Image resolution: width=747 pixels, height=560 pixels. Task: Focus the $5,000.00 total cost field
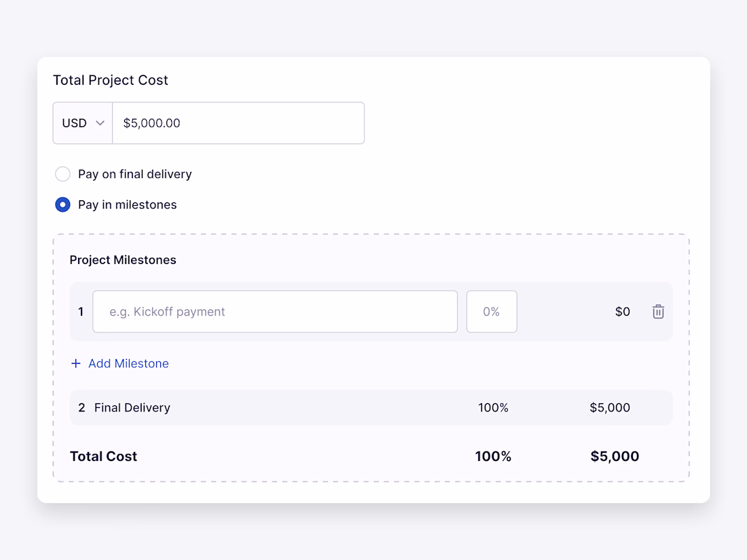click(x=238, y=123)
